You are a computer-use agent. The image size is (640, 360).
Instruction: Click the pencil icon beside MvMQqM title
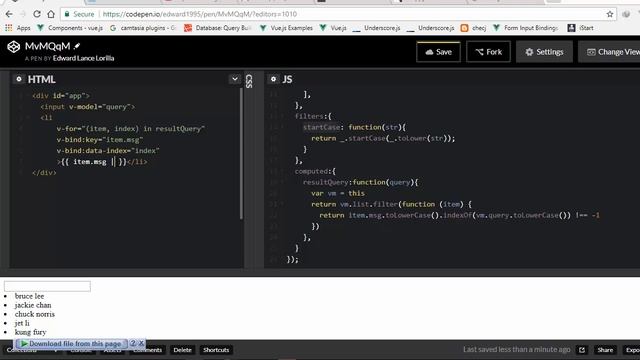coord(77,46)
